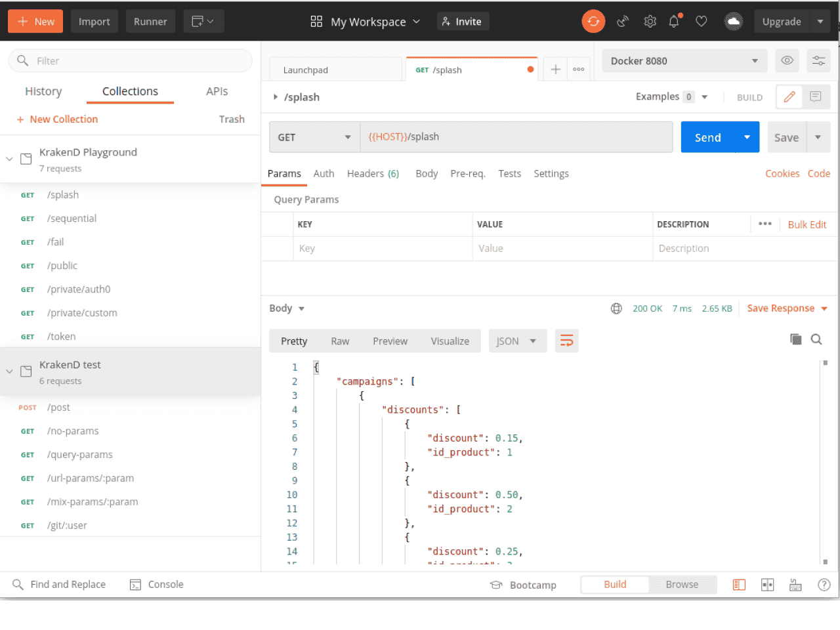Click the orange sync status icon
This screenshot has width=840, height=630.
593,22
